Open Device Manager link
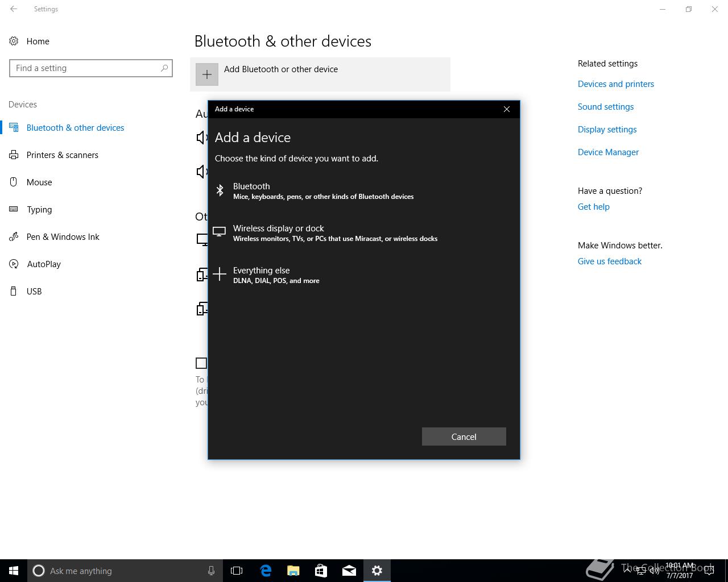 (608, 152)
